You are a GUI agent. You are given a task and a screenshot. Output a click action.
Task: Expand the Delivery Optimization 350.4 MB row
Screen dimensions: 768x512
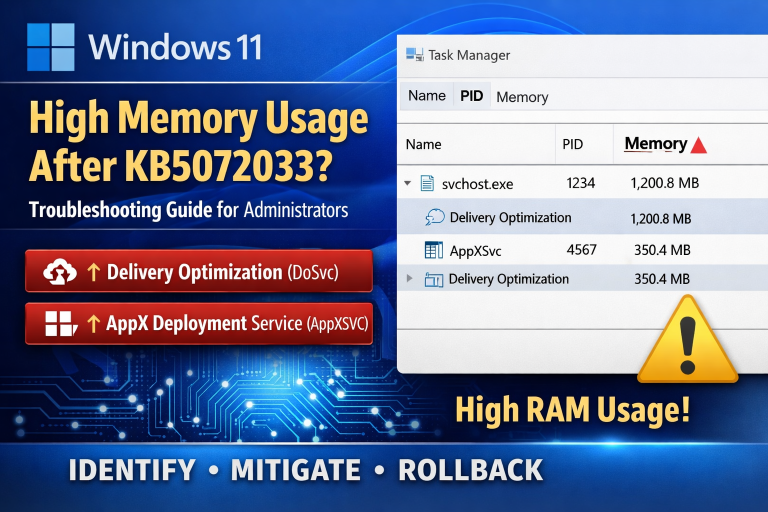point(409,279)
